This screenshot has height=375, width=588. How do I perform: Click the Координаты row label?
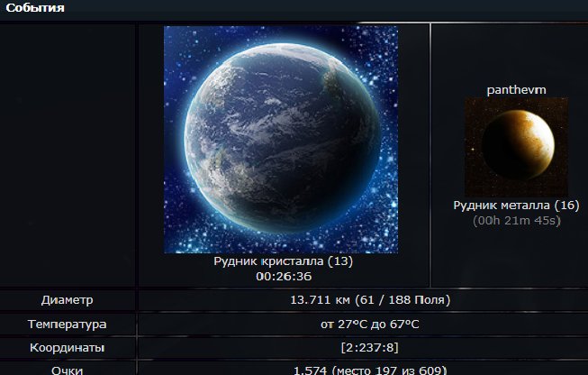[x=68, y=348]
